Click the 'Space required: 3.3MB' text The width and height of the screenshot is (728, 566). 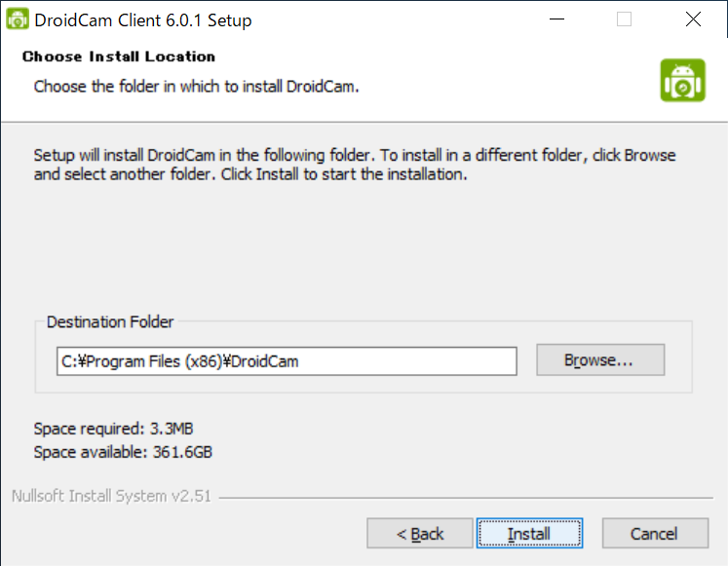coord(120,428)
